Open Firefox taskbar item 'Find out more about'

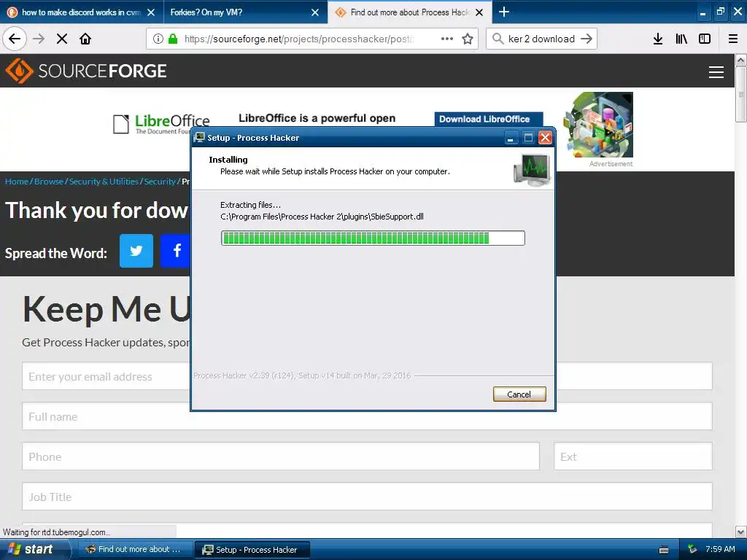[135, 550]
